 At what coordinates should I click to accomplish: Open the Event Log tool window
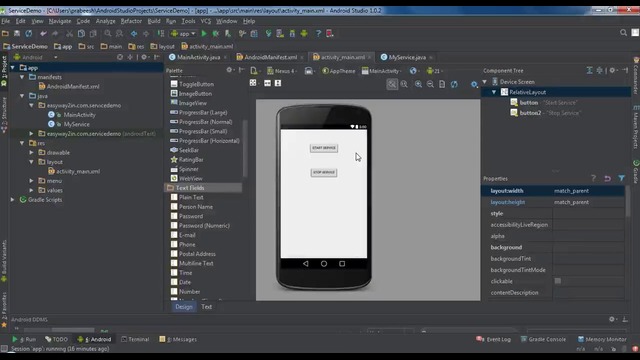click(493, 339)
